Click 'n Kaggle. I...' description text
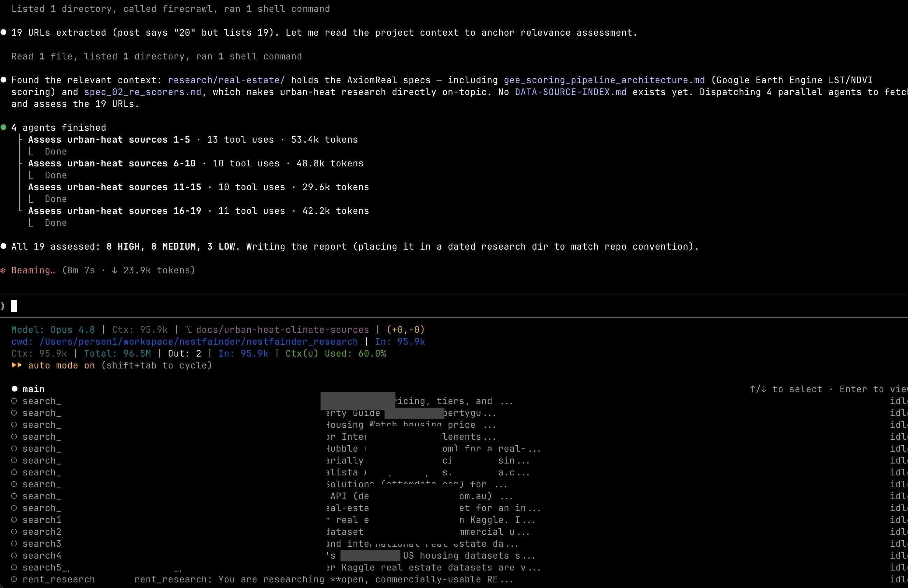Image resolution: width=908 pixels, height=588 pixels. coord(497,520)
